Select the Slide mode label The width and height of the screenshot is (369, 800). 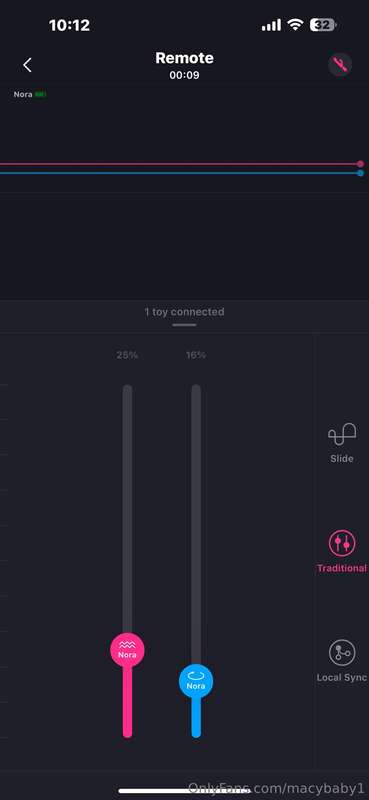pos(341,459)
